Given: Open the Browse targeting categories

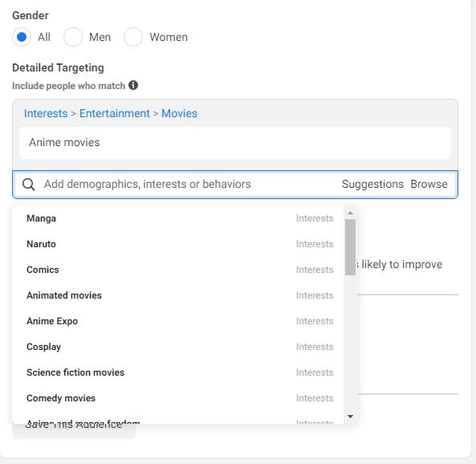Looking at the screenshot, I should click(429, 184).
